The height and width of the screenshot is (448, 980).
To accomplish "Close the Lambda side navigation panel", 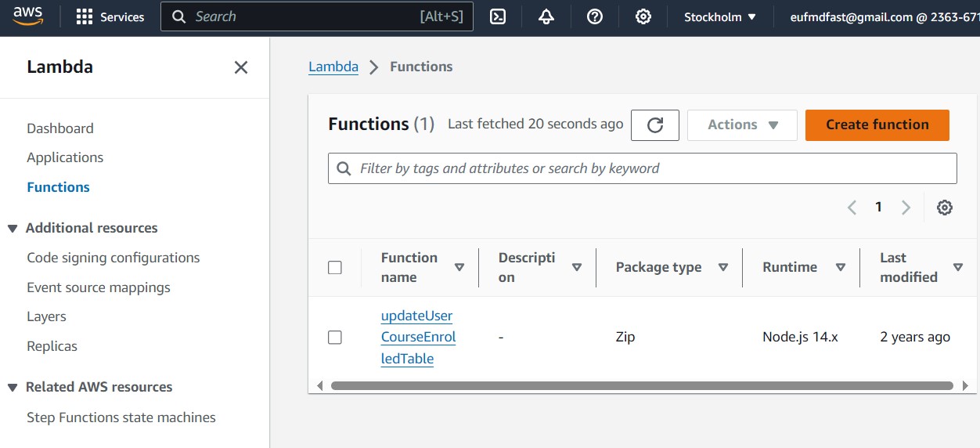I will pos(241,67).
